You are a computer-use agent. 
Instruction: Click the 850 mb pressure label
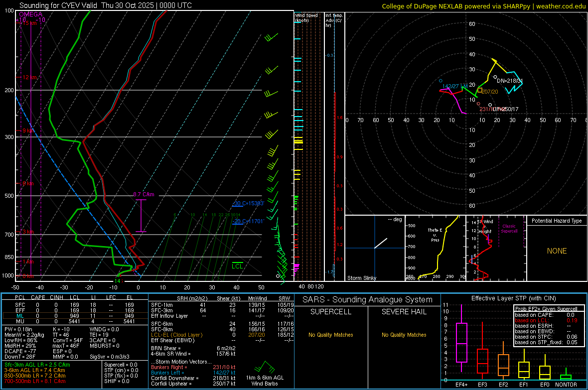click(x=9, y=257)
